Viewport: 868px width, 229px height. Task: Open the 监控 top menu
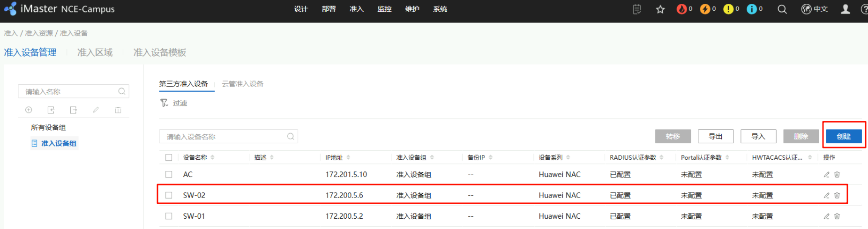click(x=384, y=9)
